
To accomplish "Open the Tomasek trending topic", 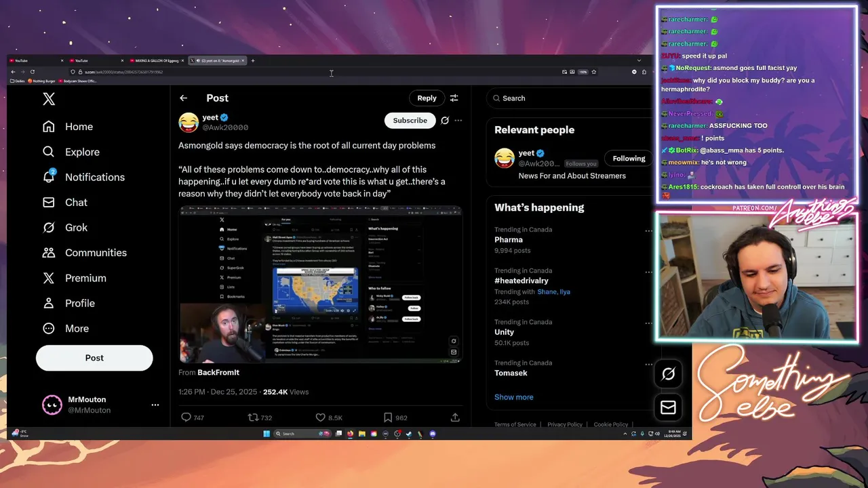I will pos(511,373).
